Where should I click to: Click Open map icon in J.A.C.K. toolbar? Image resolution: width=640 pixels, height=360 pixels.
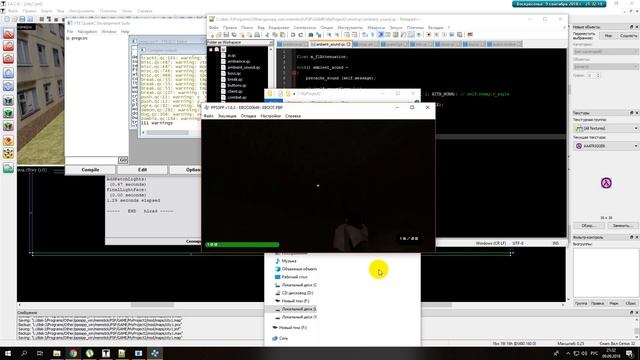14,19
